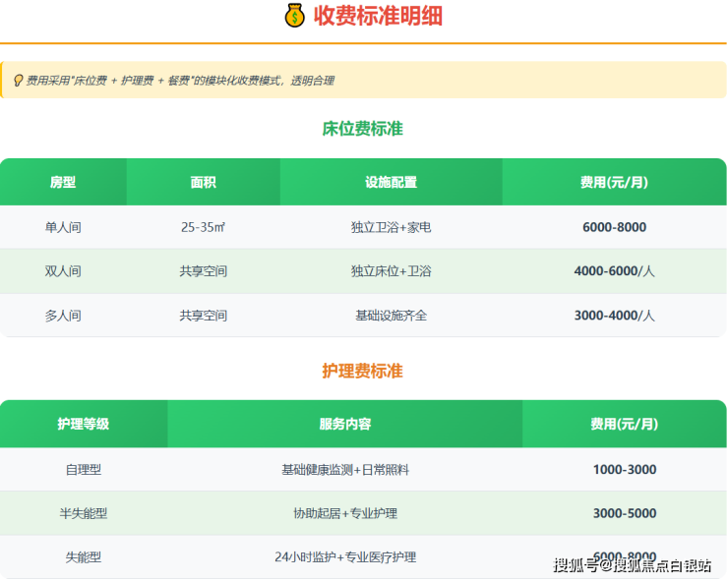Select the 设施配置 column header
728x581 pixels.
click(391, 182)
